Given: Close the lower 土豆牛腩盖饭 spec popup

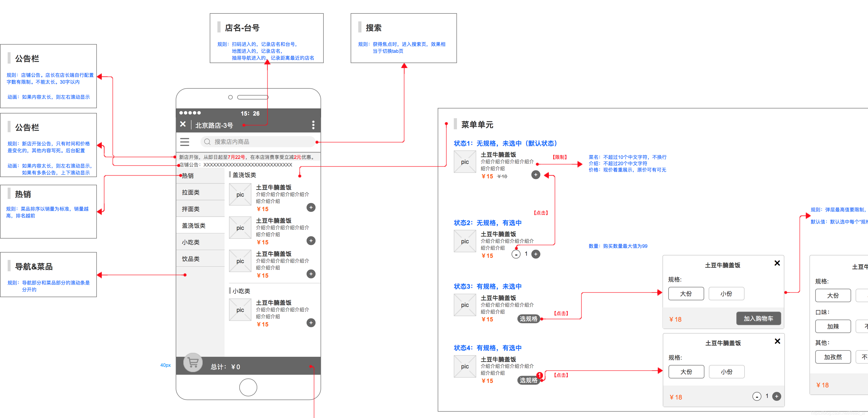Looking at the screenshot, I should 777,341.
